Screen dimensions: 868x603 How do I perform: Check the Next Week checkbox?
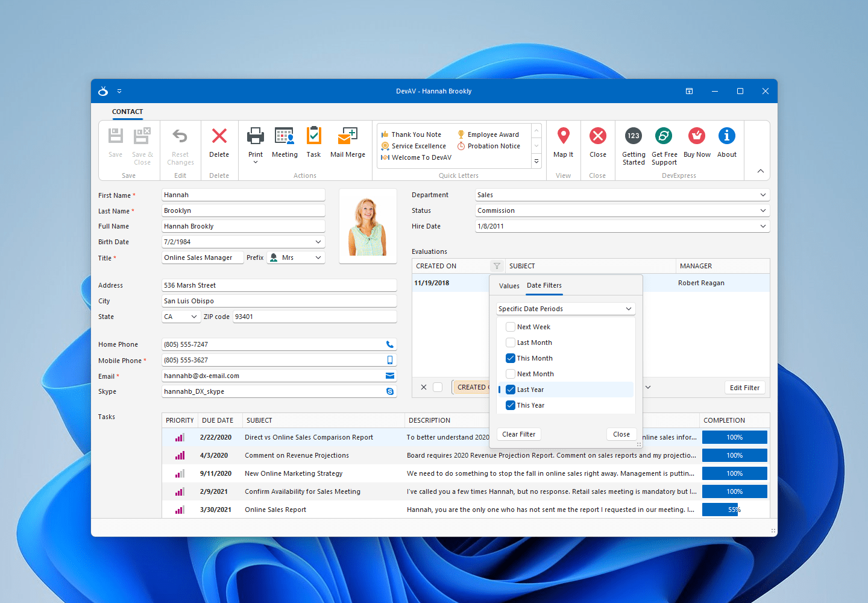[511, 327]
